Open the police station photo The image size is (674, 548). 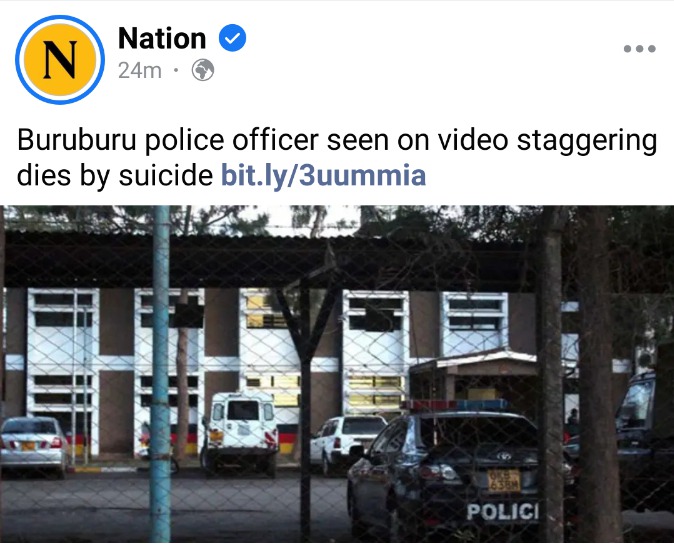337,374
